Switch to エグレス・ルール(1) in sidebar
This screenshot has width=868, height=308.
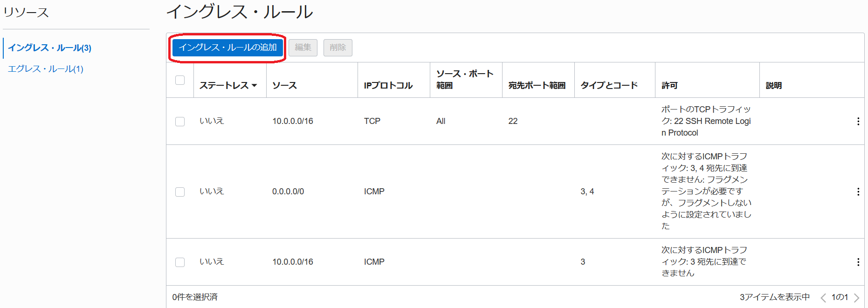pos(46,69)
